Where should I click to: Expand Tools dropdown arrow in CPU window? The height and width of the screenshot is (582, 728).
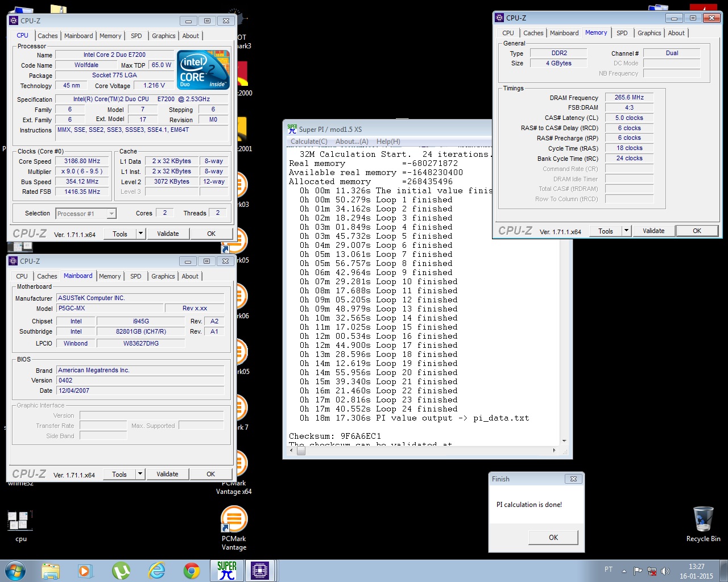140,234
